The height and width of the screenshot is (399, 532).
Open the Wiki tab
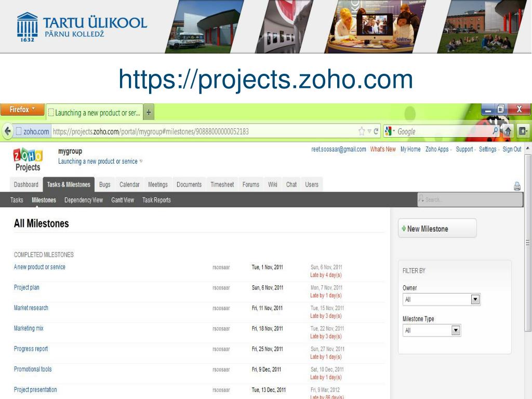coord(272,184)
